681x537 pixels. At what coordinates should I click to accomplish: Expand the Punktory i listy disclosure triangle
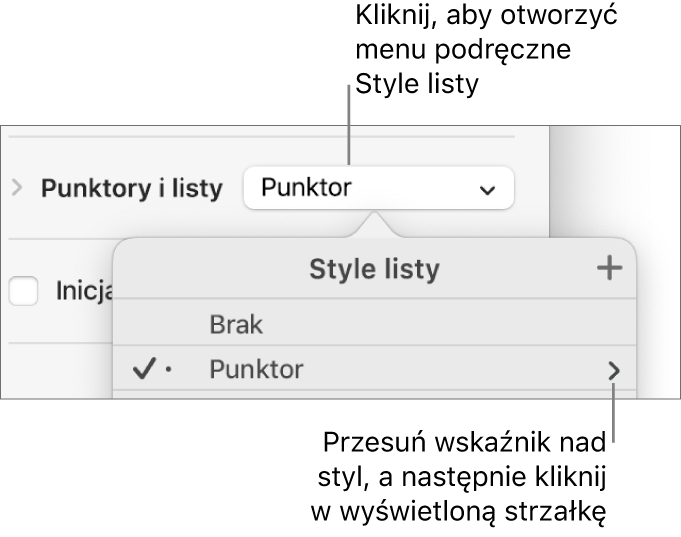pyautogui.click(x=16, y=188)
